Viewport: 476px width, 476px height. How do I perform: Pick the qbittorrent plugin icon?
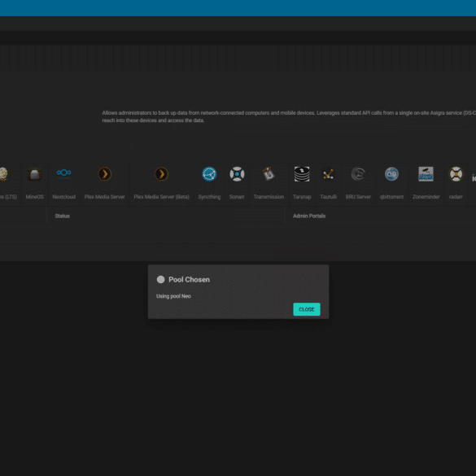[x=391, y=174]
